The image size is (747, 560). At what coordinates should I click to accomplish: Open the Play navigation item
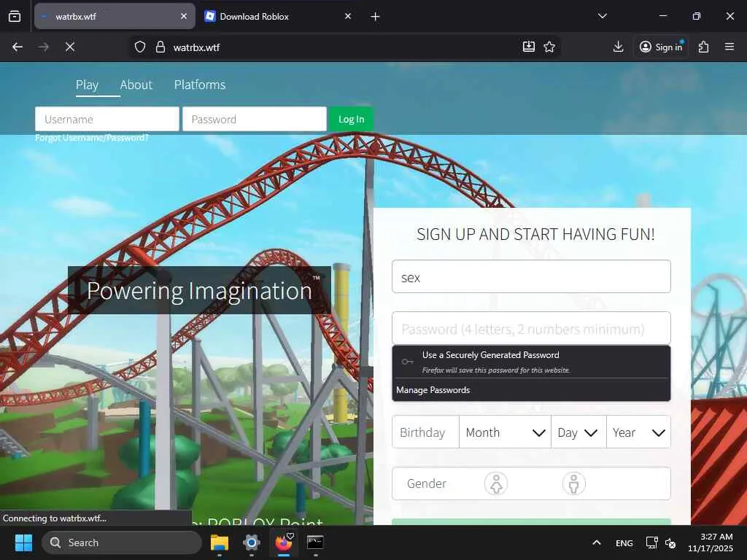click(x=87, y=85)
